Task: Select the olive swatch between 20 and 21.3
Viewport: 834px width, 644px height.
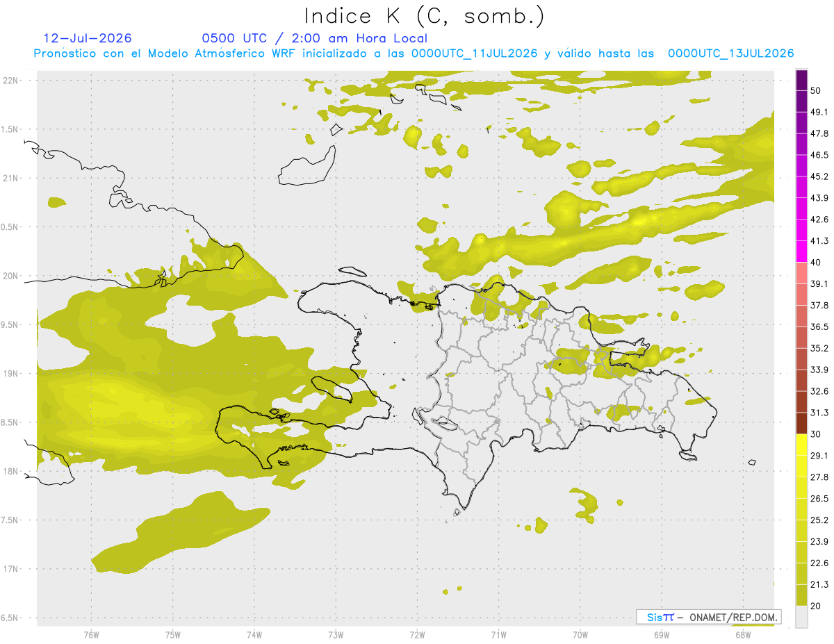Action: pyautogui.click(x=802, y=596)
